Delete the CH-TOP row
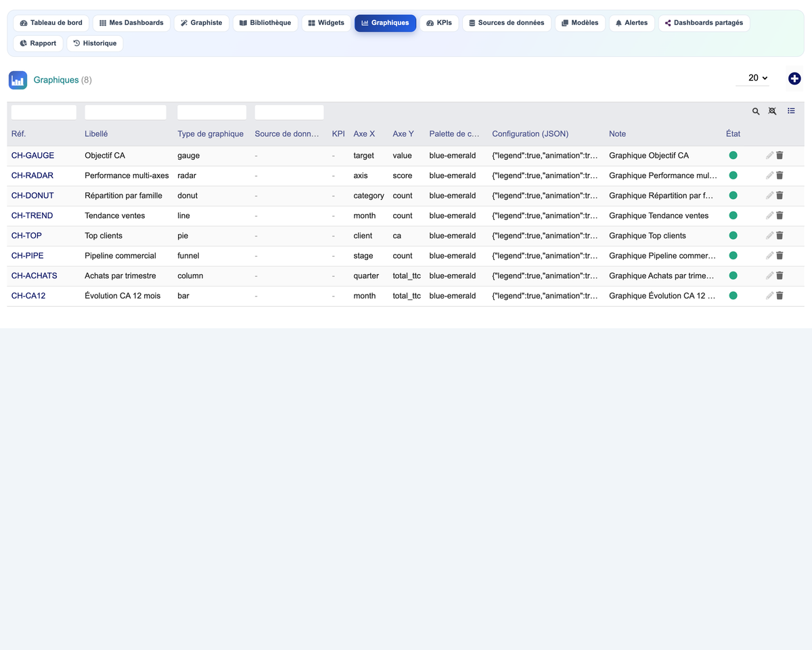This screenshot has width=812, height=650. pos(780,236)
